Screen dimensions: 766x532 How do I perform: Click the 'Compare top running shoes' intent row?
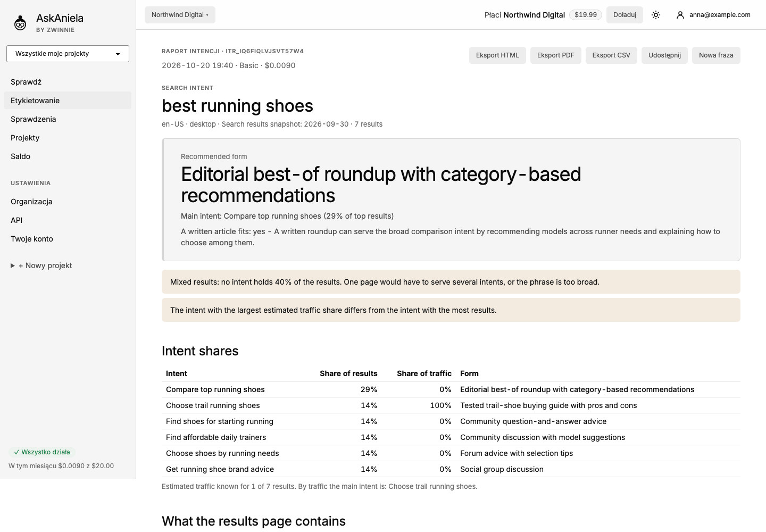click(x=451, y=389)
